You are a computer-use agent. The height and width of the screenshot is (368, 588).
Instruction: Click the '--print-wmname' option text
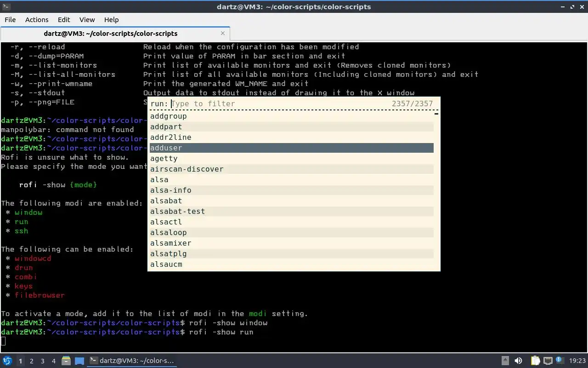60,84
